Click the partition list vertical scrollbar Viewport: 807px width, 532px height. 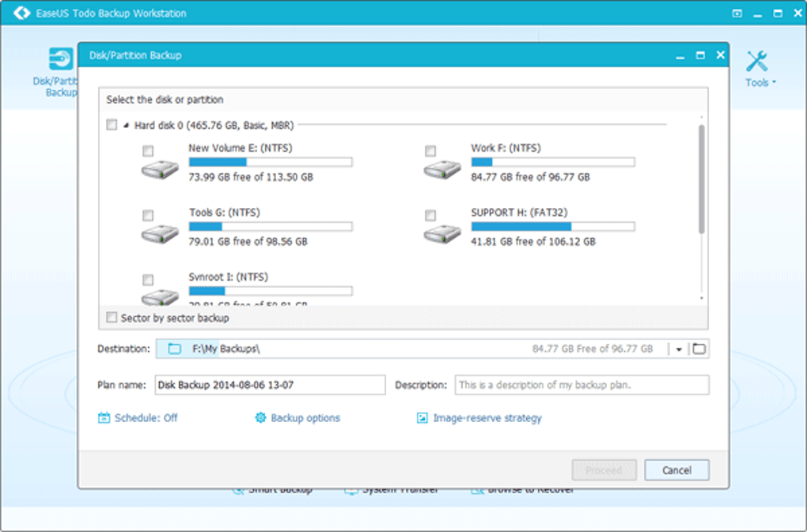coord(701,179)
